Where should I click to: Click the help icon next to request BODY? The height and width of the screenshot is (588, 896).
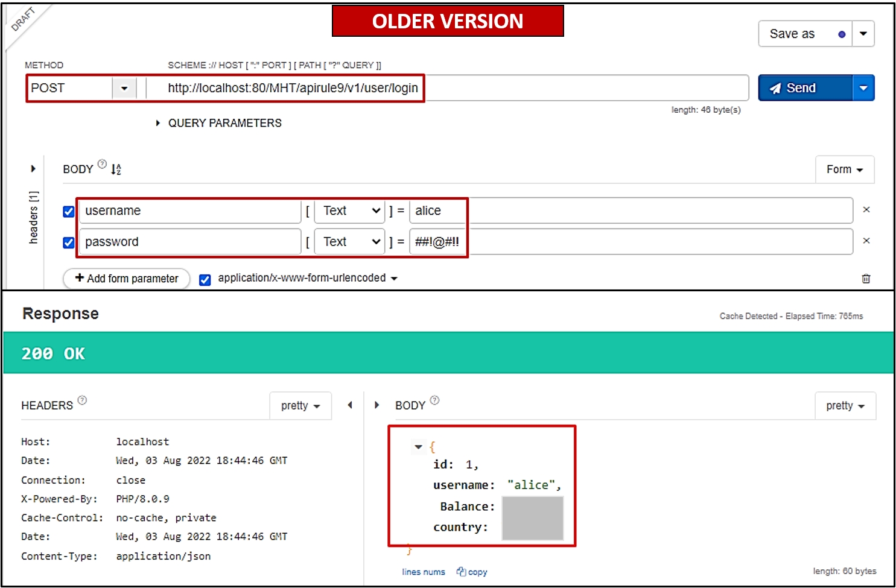tap(102, 164)
